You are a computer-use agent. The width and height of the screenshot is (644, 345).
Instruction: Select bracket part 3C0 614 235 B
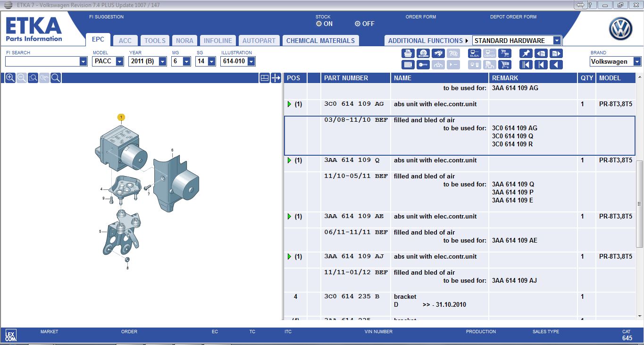pos(351,297)
